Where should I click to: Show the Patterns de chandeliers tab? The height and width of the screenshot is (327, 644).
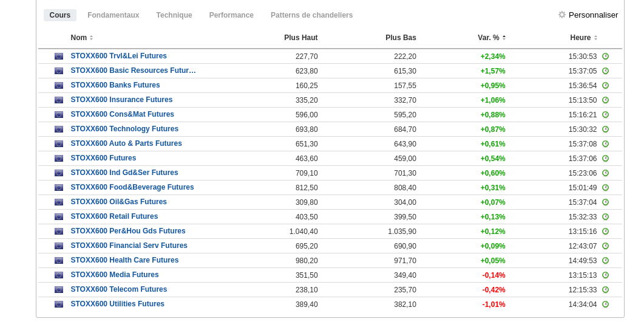pos(311,15)
